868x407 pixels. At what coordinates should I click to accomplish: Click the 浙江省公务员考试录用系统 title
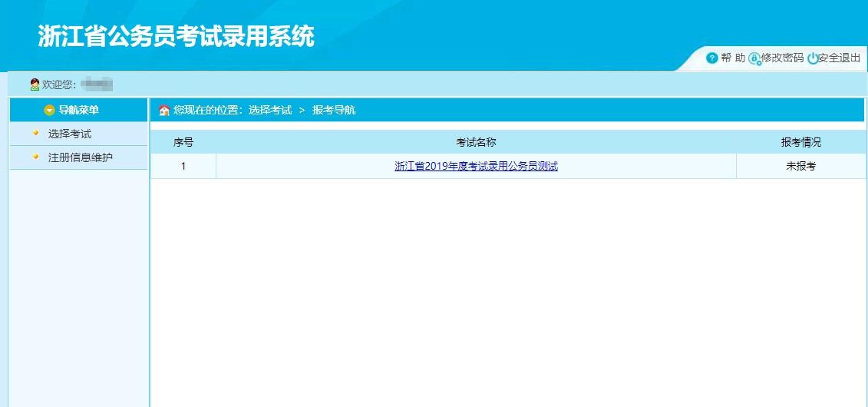(x=176, y=36)
